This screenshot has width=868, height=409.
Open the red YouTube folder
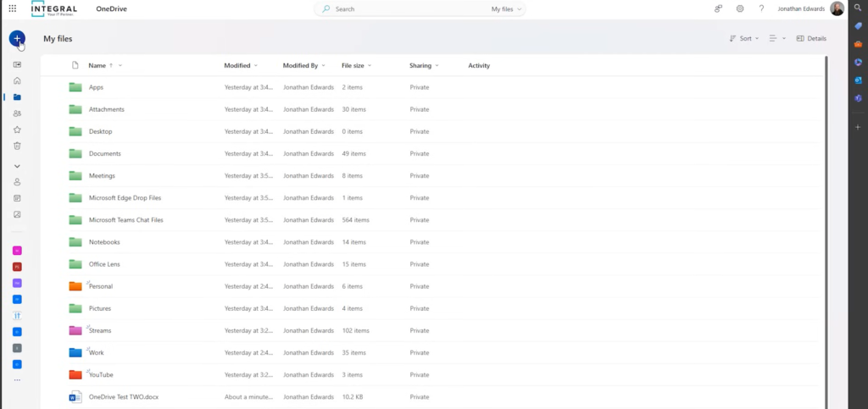101,375
